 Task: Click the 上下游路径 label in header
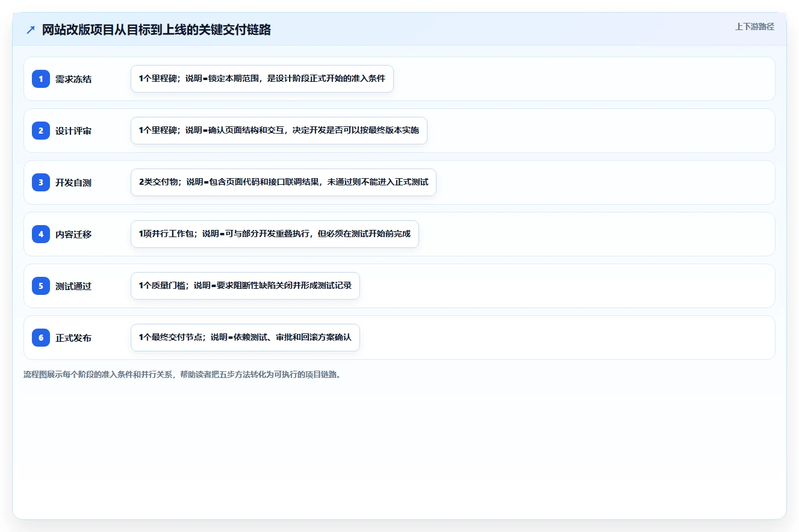754,27
